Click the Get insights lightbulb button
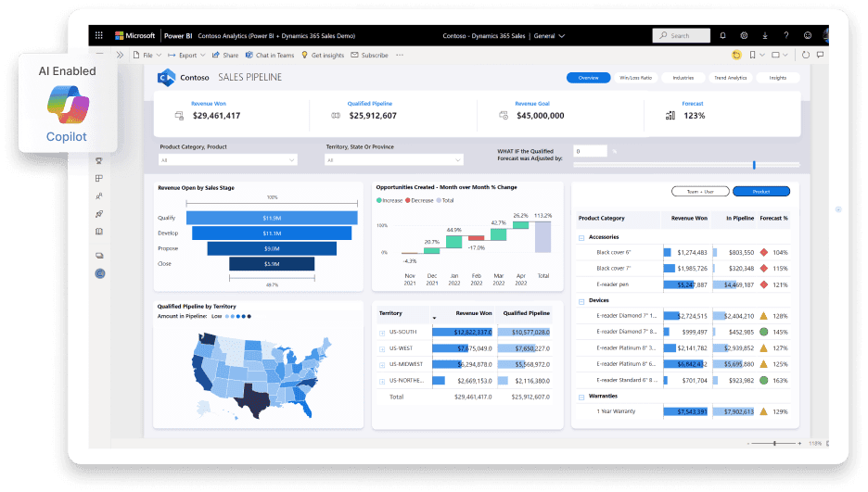868x492 pixels. (323, 56)
